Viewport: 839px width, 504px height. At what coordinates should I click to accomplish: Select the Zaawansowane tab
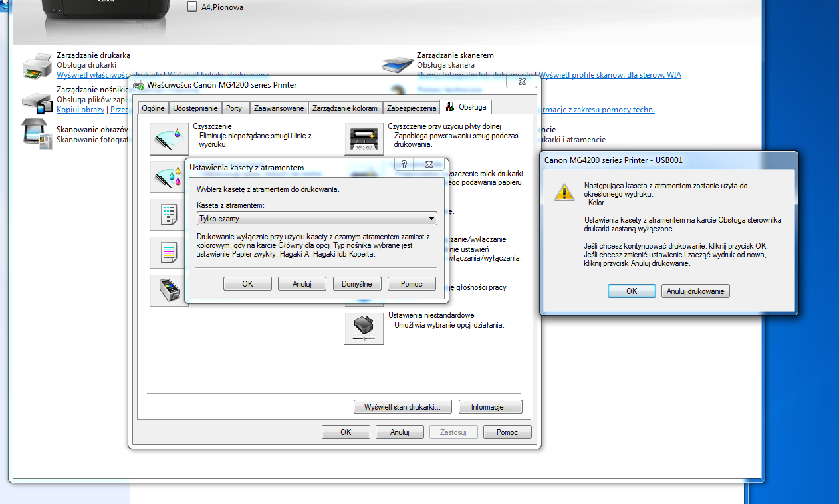[279, 108]
